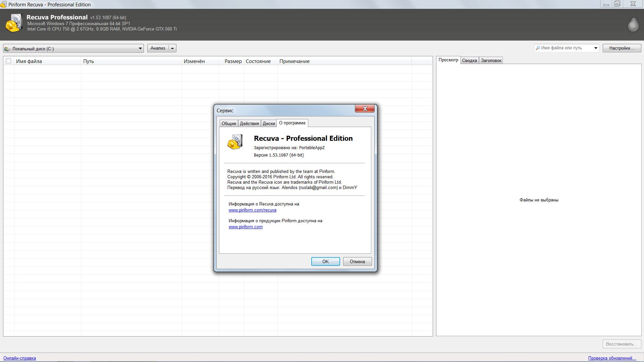Click the 'Microsoft Windows 7 Профессиональная' header line
This screenshot has width=644, height=362.
click(x=78, y=24)
